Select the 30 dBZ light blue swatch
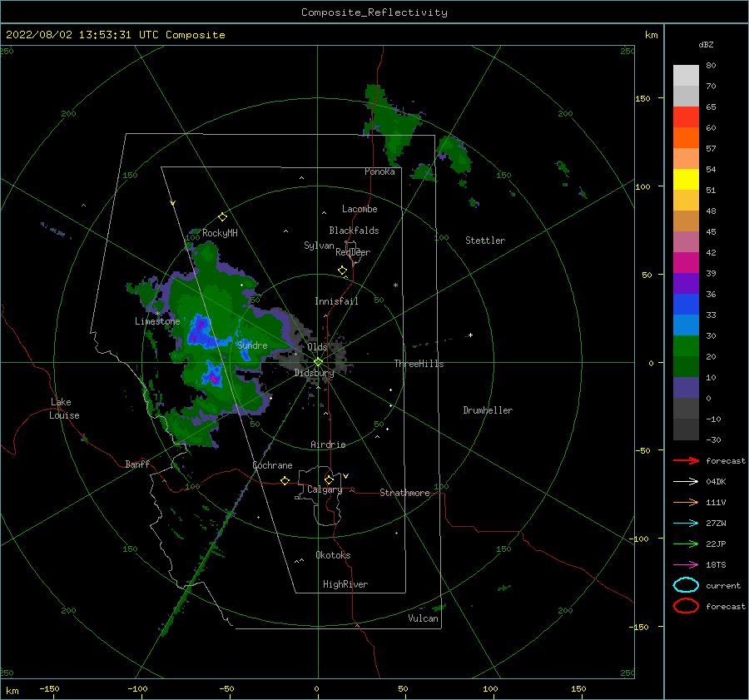The image size is (749, 700). click(x=686, y=325)
